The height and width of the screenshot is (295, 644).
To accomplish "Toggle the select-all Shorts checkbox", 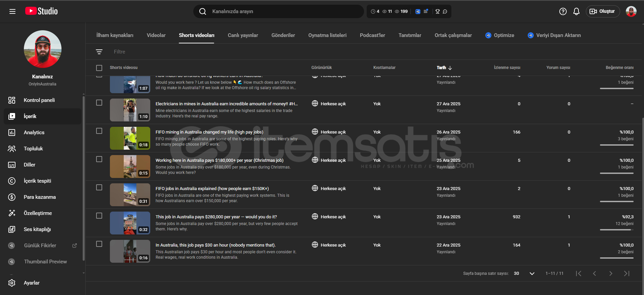I will point(99,68).
